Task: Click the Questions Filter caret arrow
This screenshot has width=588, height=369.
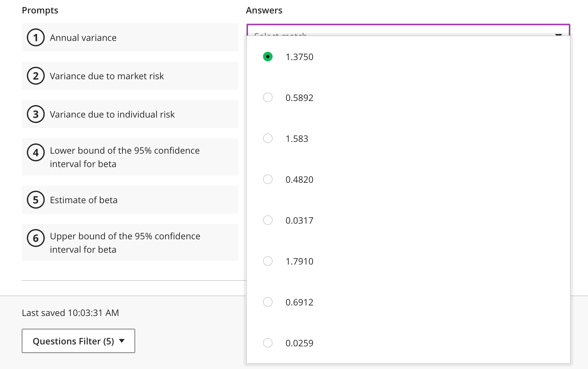Action: 122,341
